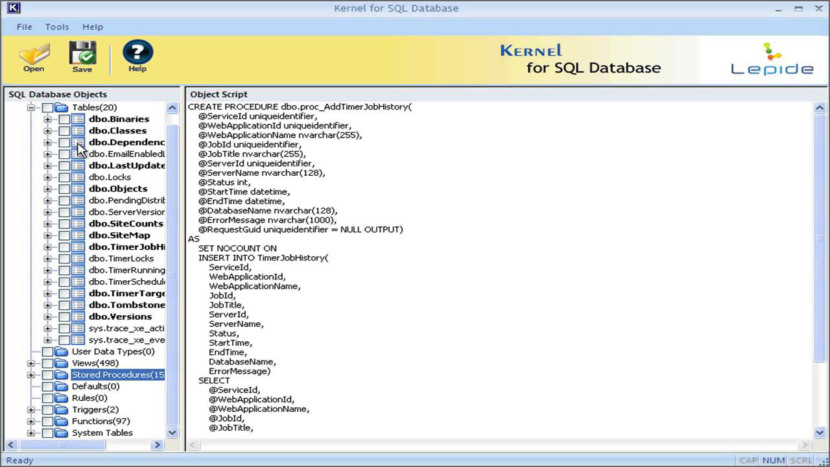Click the tree panel horizontal scrollbar thumb
Screen dimensions: 830x467
pos(61,445)
